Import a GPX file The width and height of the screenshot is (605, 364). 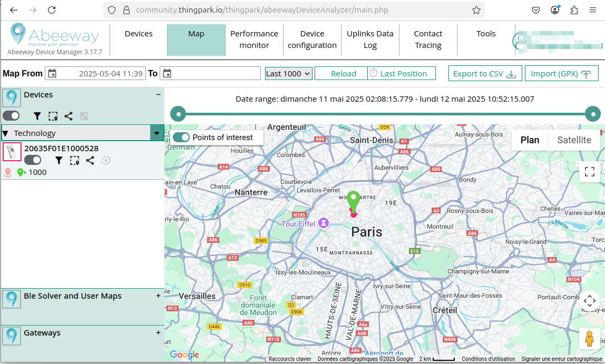561,73
